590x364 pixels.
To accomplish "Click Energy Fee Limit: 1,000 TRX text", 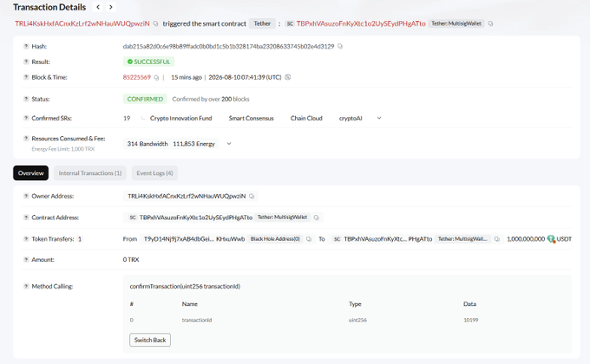I will coord(63,149).
